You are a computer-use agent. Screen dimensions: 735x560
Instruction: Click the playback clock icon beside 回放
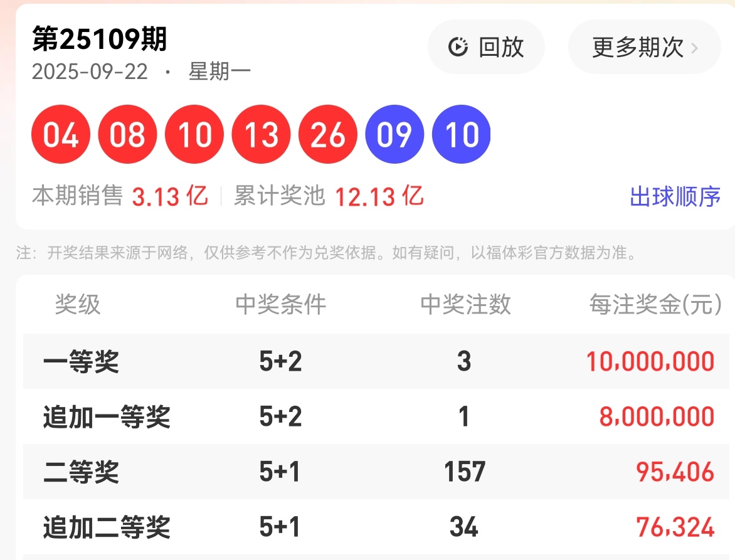coord(457,47)
